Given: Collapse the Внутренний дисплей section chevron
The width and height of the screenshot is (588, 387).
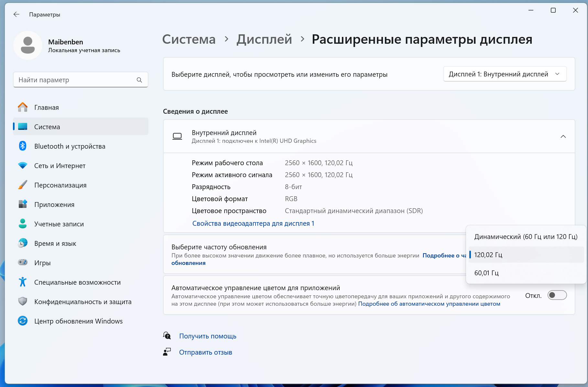Looking at the screenshot, I should 563,136.
